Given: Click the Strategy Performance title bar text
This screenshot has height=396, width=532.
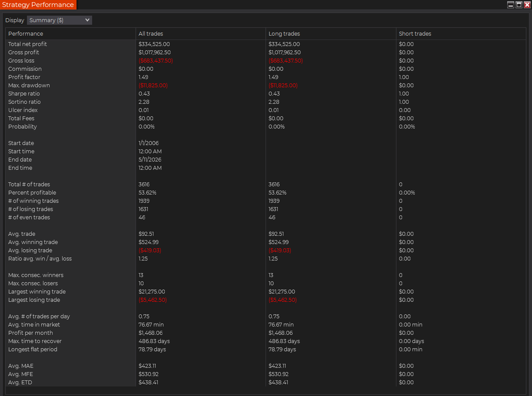Looking at the screenshot, I should point(38,5).
